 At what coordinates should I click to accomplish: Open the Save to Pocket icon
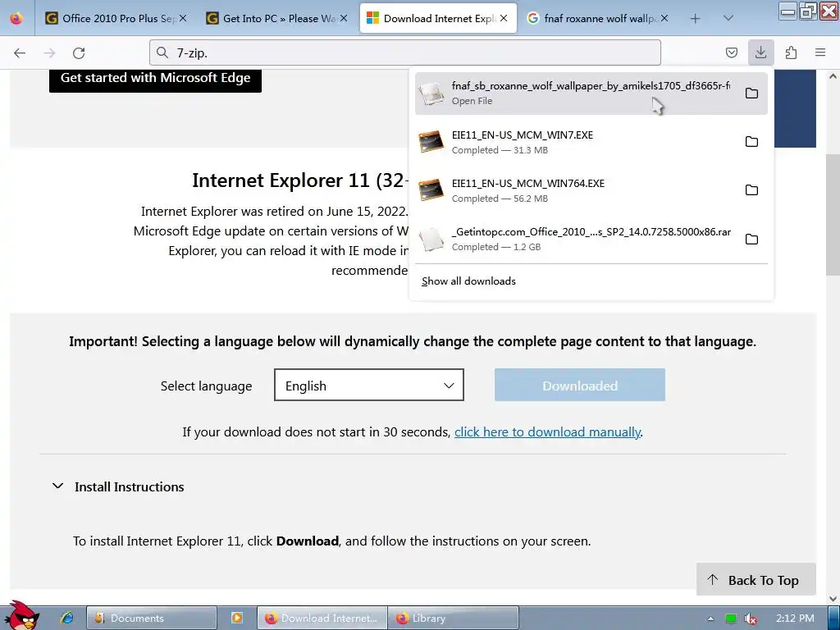tap(731, 52)
